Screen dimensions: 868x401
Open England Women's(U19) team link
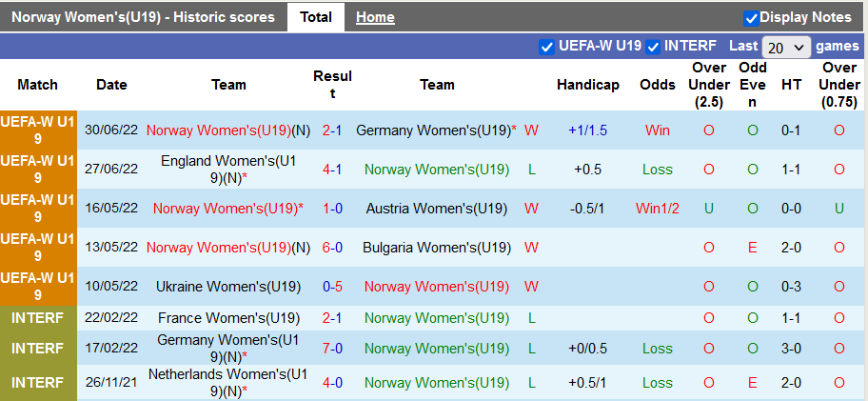pyautogui.click(x=229, y=170)
